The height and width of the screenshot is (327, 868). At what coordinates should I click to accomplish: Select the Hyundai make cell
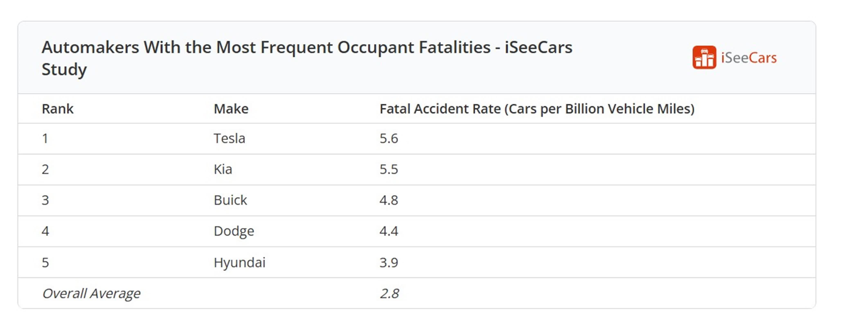click(239, 262)
